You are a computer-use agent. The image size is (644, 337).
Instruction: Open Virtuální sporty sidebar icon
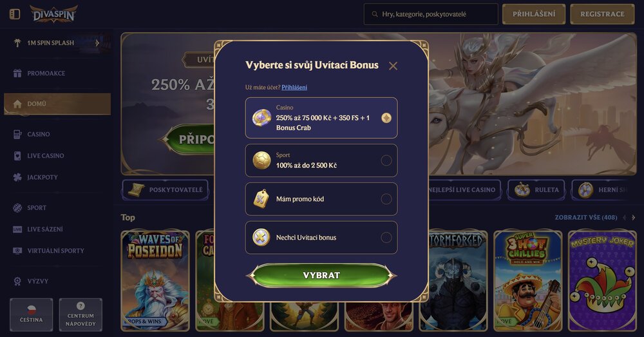[x=17, y=251]
